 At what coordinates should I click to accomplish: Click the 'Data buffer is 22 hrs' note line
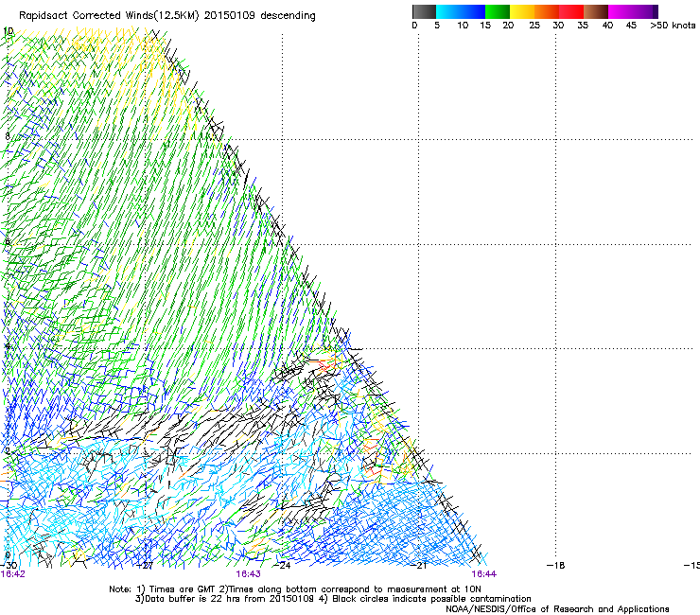tap(333, 599)
